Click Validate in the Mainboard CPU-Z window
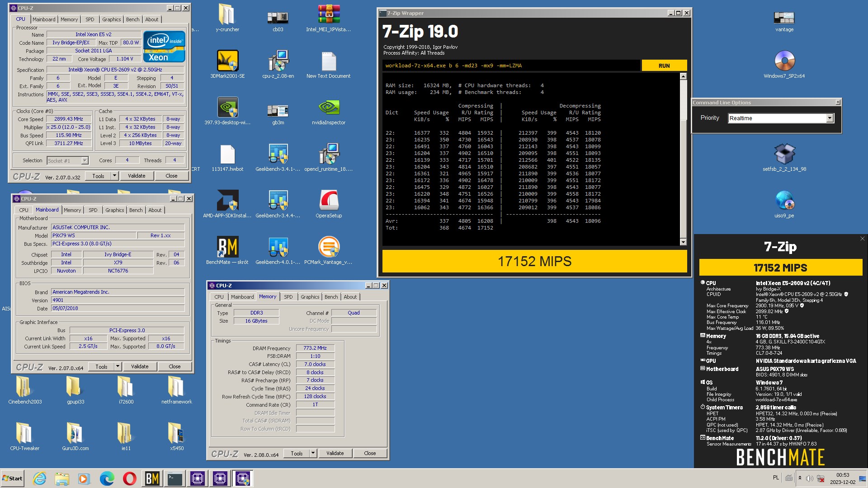The width and height of the screenshot is (868, 488). pos(140,366)
